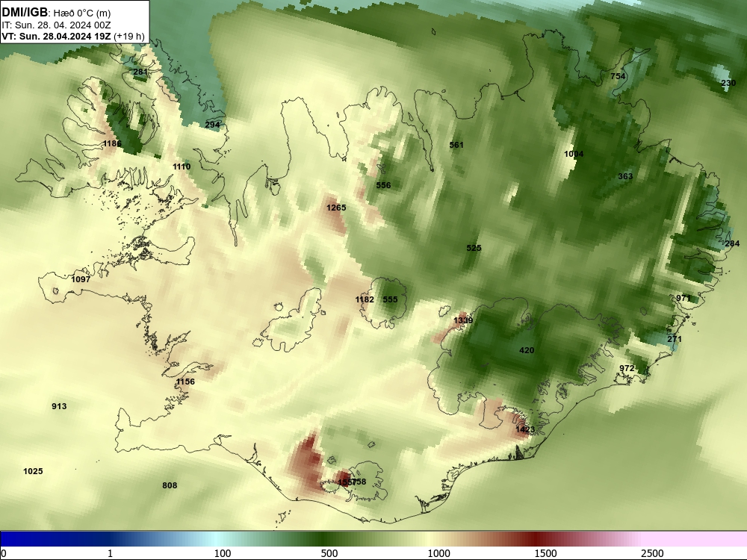Image resolution: width=747 pixels, height=560 pixels.
Task: Click the 754 value label
Action: [x=618, y=76]
